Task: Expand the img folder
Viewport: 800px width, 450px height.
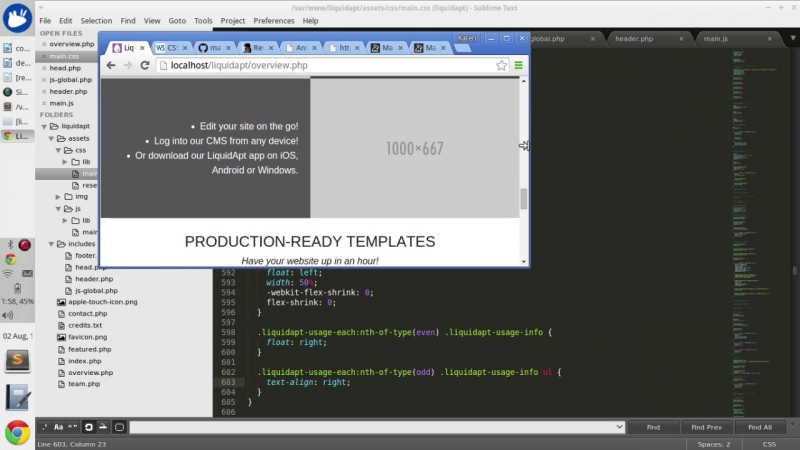Action: tap(58, 197)
